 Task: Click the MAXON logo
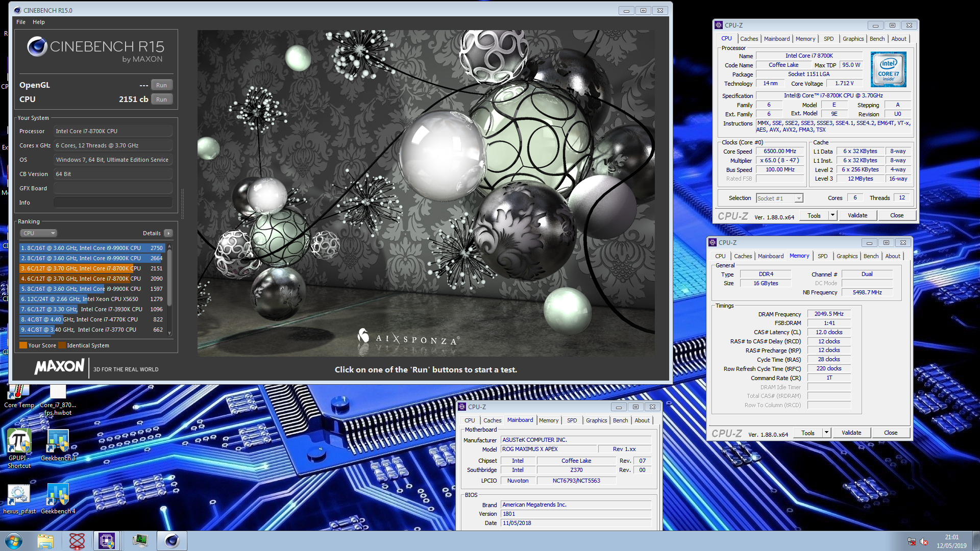(x=59, y=366)
